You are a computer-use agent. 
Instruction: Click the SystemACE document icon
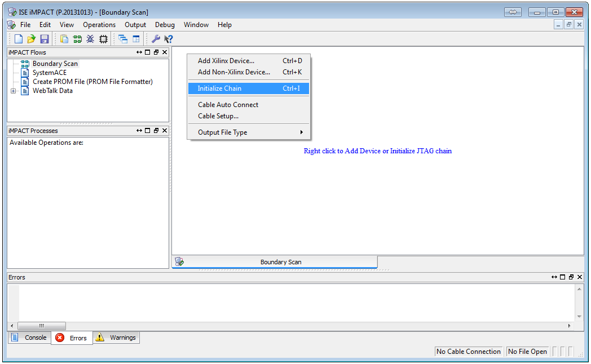pos(25,73)
